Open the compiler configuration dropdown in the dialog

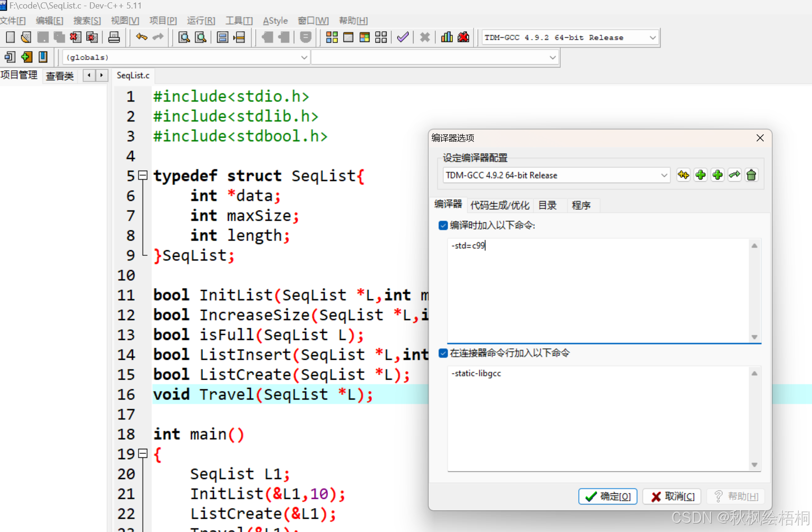coord(664,175)
